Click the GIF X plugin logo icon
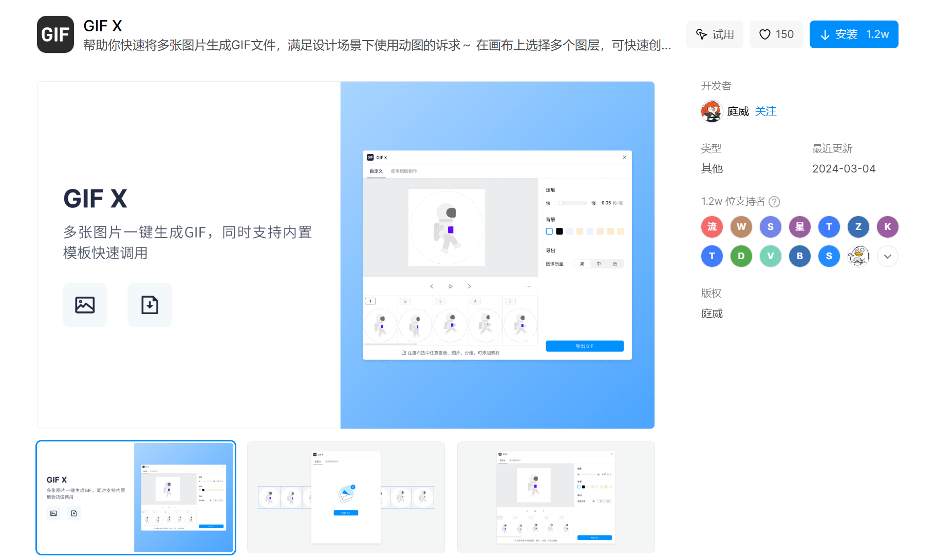Viewport: 935px width, 560px height. [55, 34]
